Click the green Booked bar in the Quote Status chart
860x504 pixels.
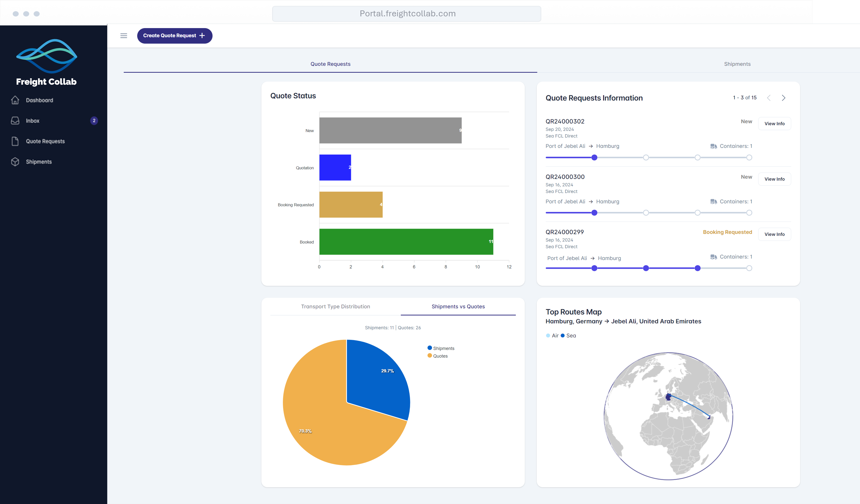coord(406,242)
